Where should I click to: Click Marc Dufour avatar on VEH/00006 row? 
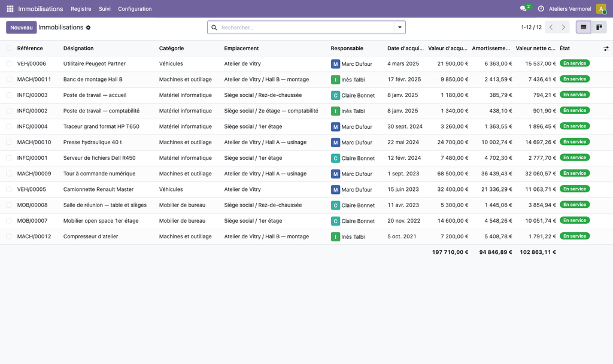click(x=335, y=63)
